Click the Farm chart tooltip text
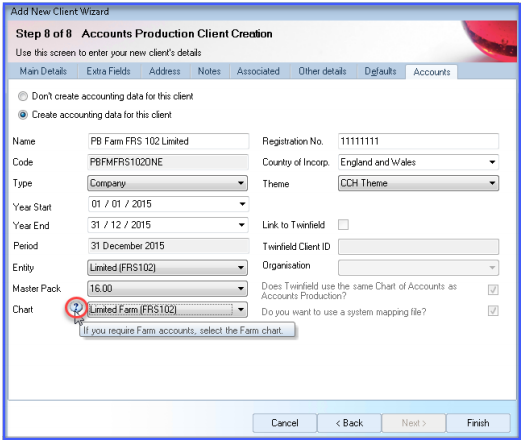 pyautogui.click(x=183, y=330)
